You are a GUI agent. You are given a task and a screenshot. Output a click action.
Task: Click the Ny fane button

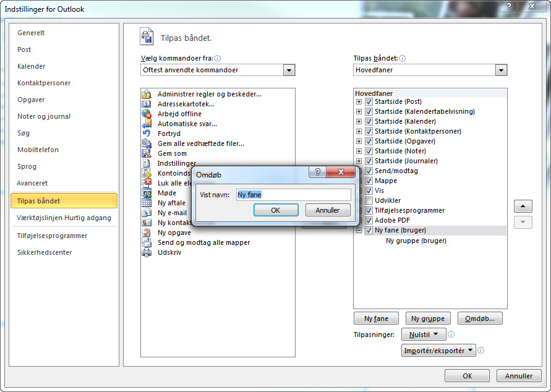point(376,318)
